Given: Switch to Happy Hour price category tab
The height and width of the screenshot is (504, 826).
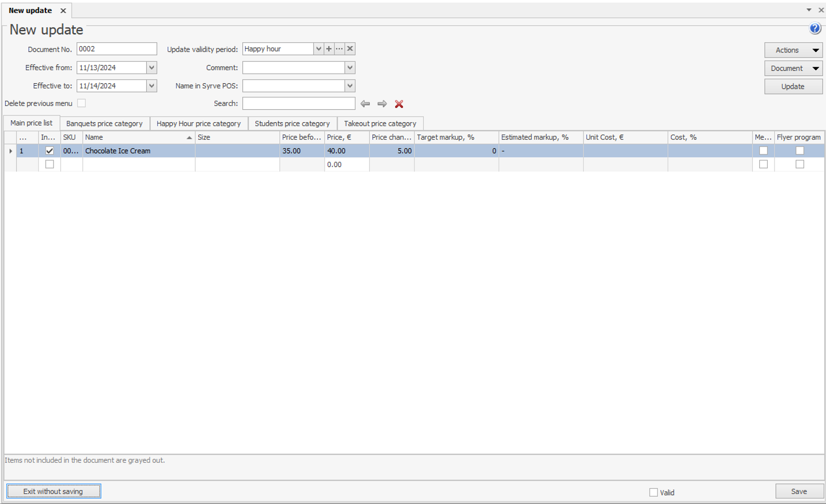Looking at the screenshot, I should 198,124.
